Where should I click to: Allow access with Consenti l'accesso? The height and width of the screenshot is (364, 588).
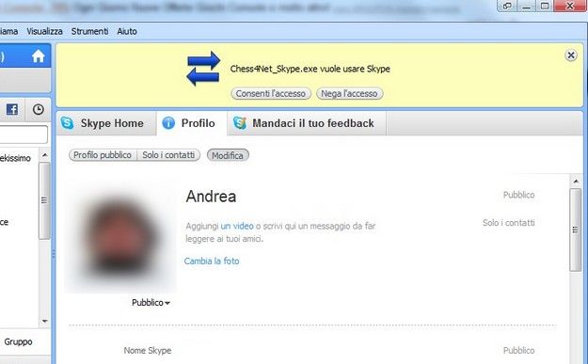click(x=271, y=94)
